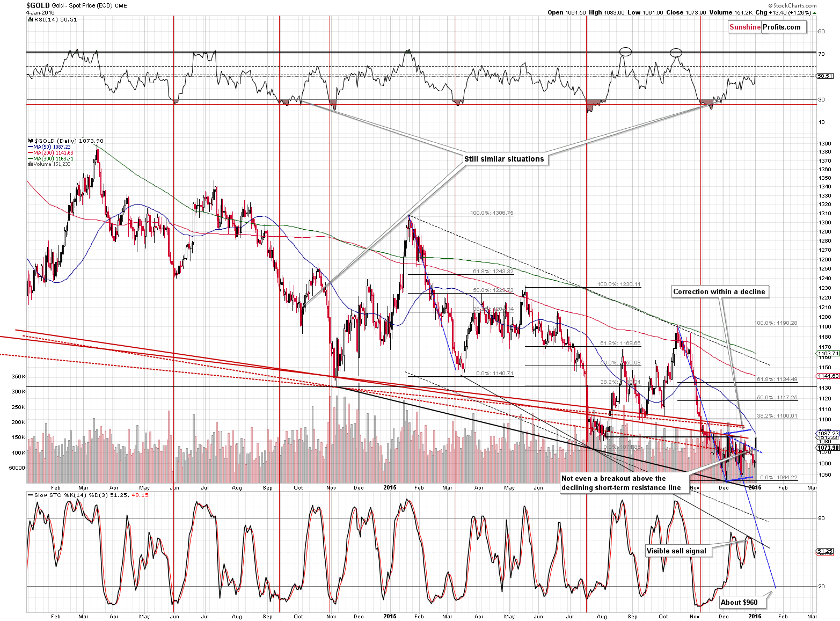
Task: Open the © StockCharts.com link
Action: point(792,5)
